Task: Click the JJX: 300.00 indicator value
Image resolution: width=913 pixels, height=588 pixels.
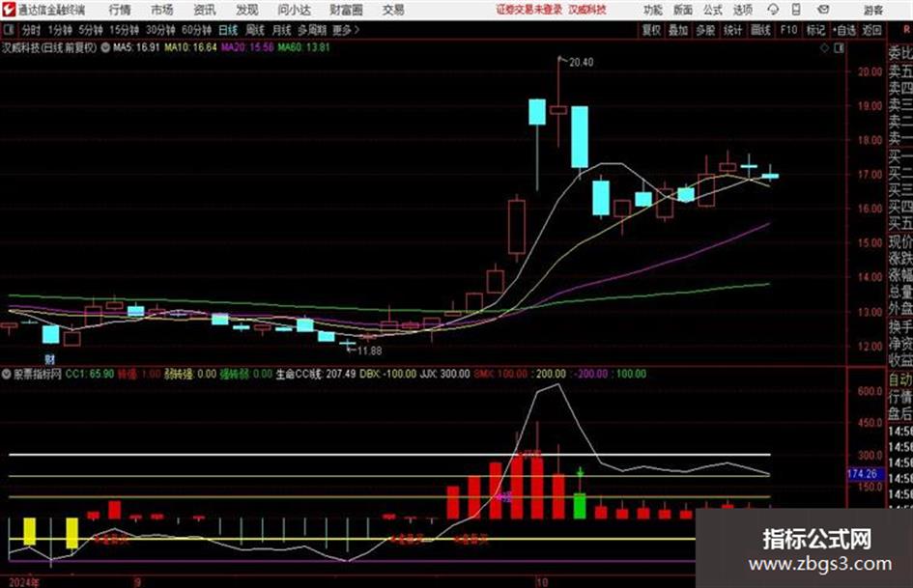Action: (x=444, y=374)
